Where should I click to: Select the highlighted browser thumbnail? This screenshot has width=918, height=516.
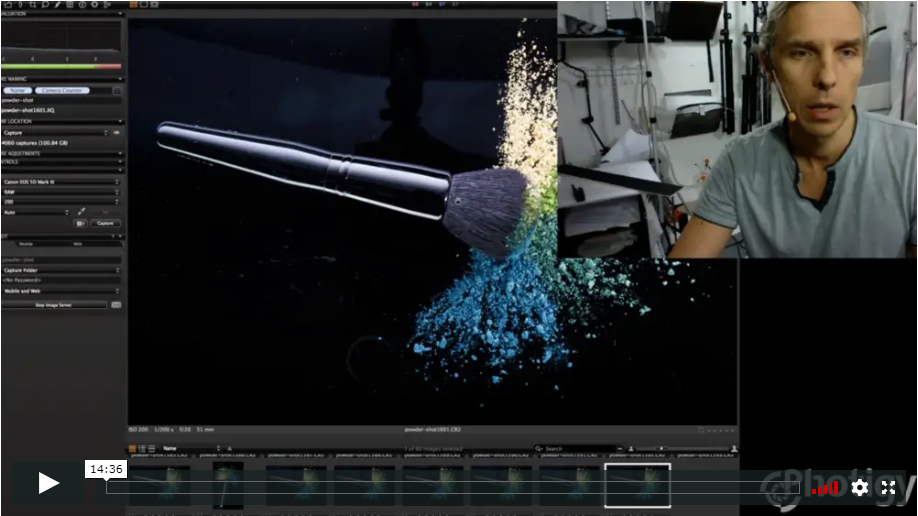[x=638, y=486]
